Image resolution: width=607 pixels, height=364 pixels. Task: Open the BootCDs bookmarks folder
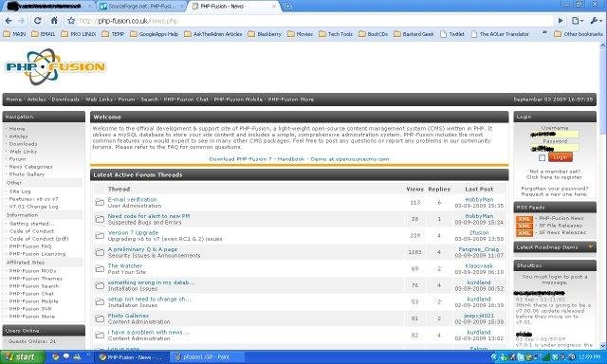coord(373,34)
